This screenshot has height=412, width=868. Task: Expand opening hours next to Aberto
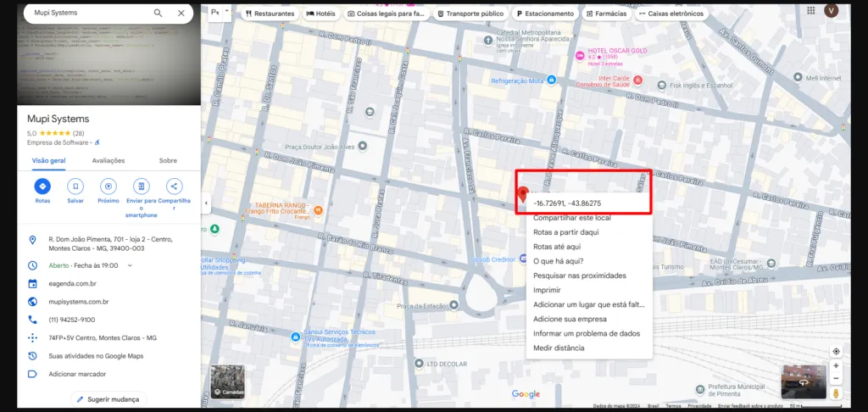click(x=130, y=265)
